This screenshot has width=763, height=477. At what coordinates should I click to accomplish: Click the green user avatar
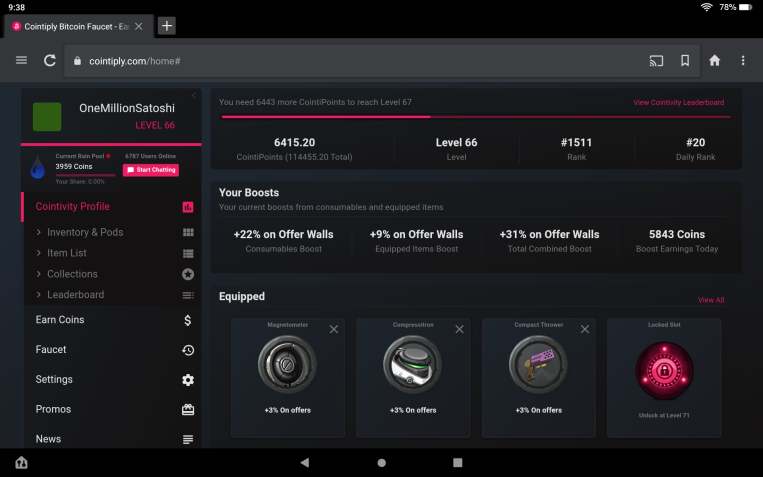click(47, 117)
